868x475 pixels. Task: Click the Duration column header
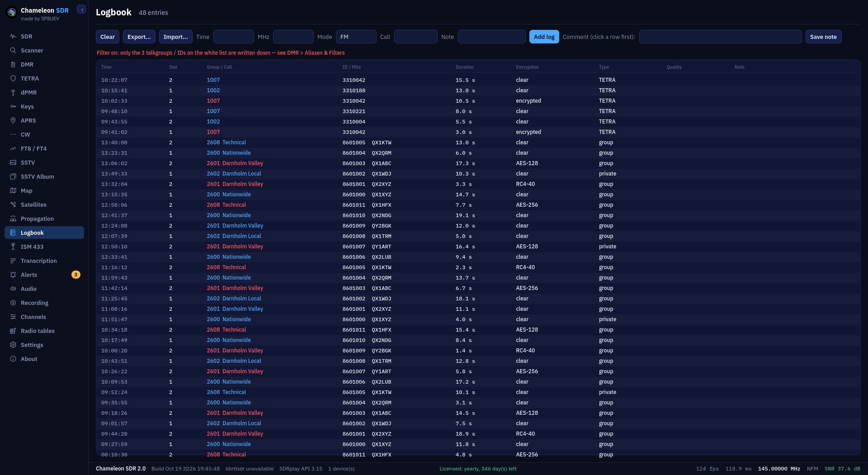(465, 67)
